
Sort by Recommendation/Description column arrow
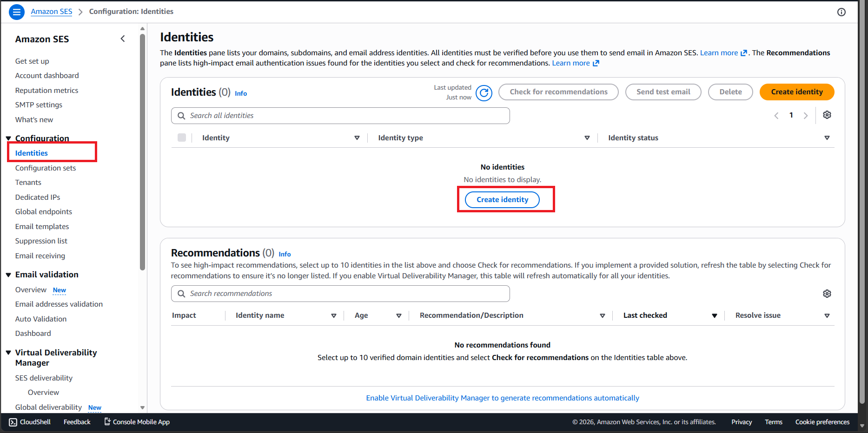603,316
